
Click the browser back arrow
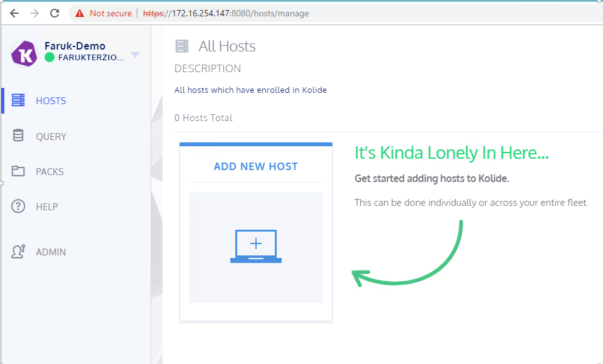[14, 13]
